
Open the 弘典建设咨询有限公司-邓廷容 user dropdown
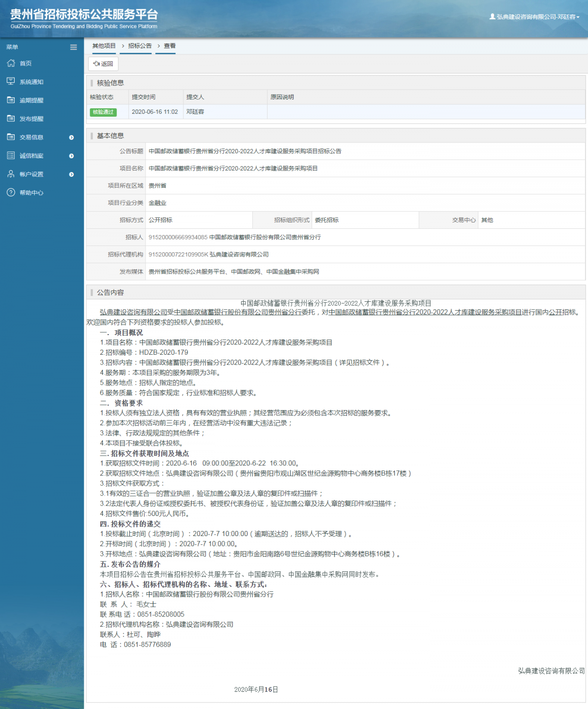(x=535, y=17)
